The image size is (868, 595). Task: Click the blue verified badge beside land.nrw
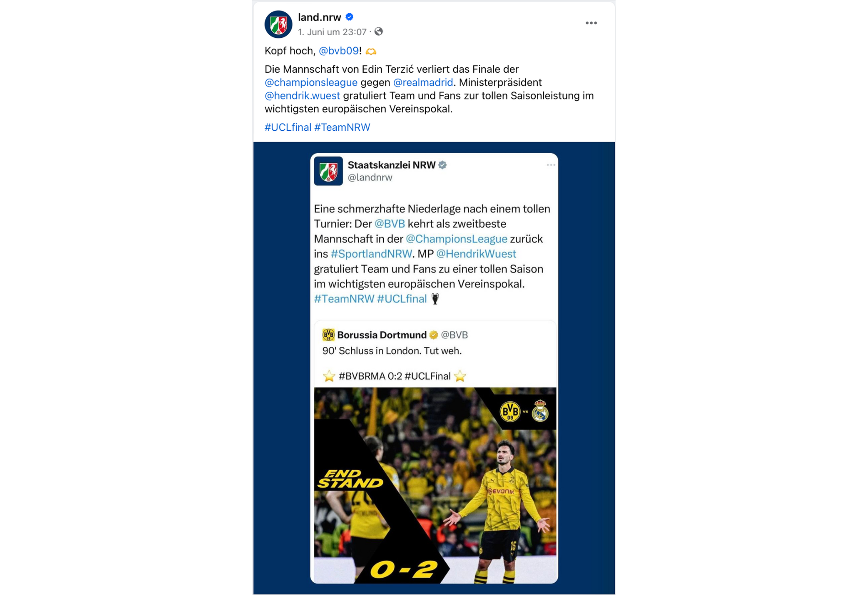349,17
